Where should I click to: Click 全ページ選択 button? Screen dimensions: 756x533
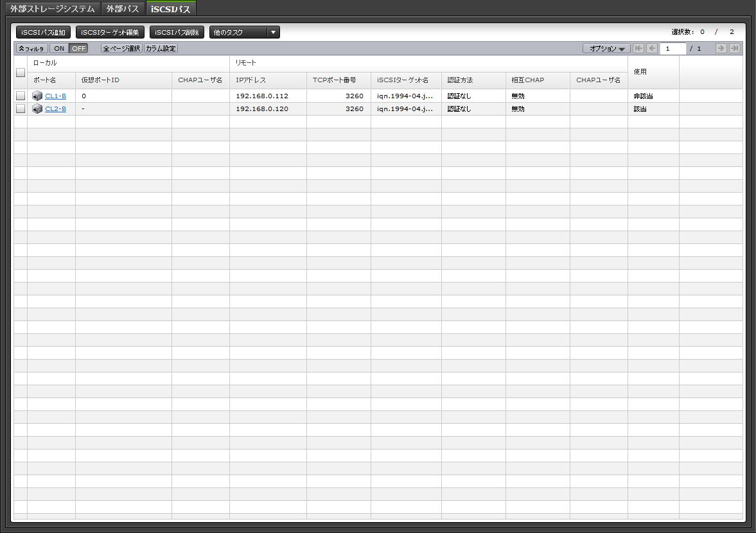[121, 48]
